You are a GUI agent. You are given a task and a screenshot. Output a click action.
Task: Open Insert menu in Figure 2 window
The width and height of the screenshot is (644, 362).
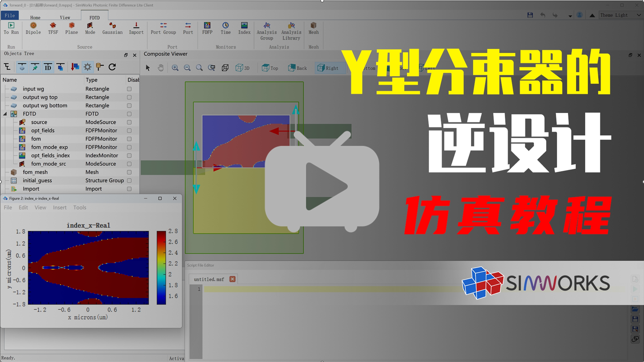60,207
